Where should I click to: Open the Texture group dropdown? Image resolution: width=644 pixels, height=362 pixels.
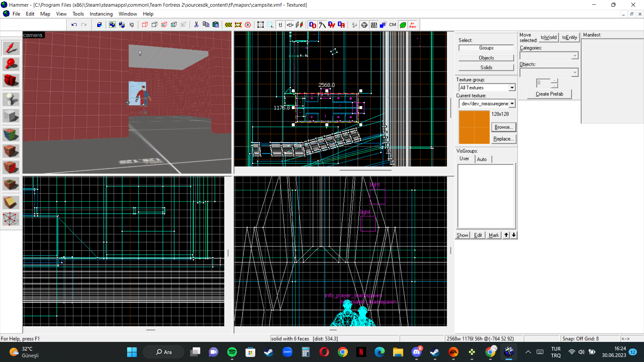click(x=512, y=88)
